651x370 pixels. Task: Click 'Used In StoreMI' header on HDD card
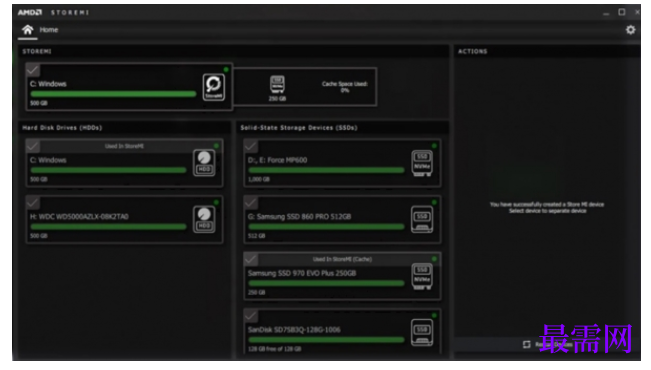pos(124,146)
